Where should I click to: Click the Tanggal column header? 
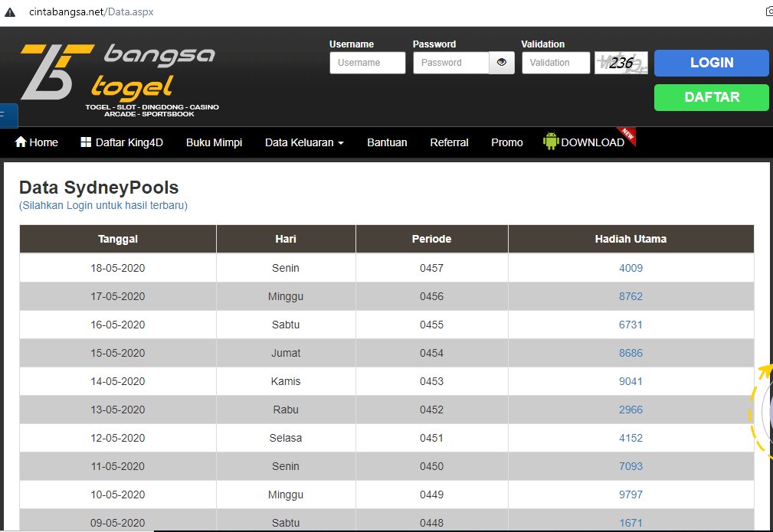pyautogui.click(x=118, y=239)
